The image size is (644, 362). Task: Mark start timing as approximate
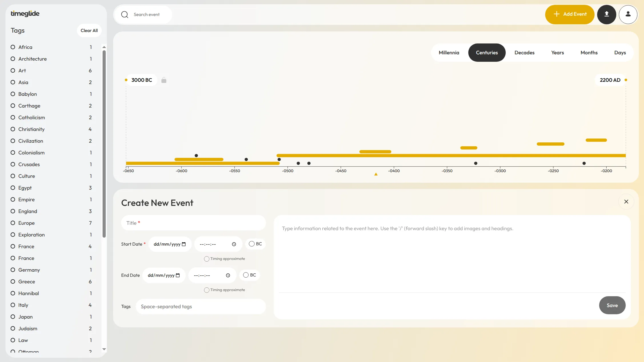[x=206, y=259]
